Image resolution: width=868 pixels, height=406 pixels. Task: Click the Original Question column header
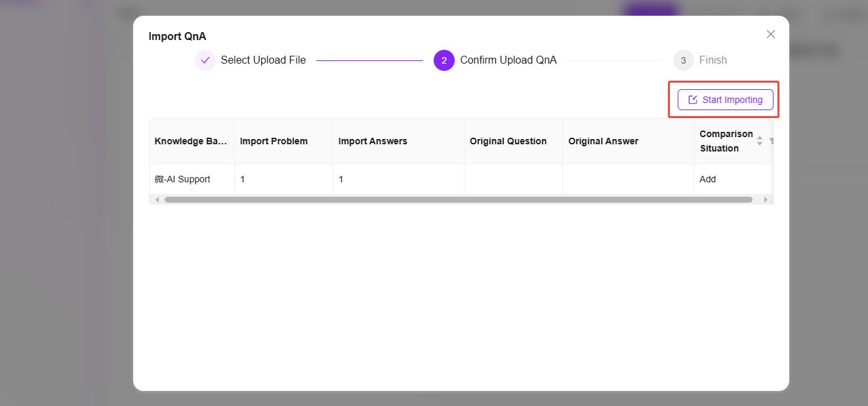click(508, 141)
